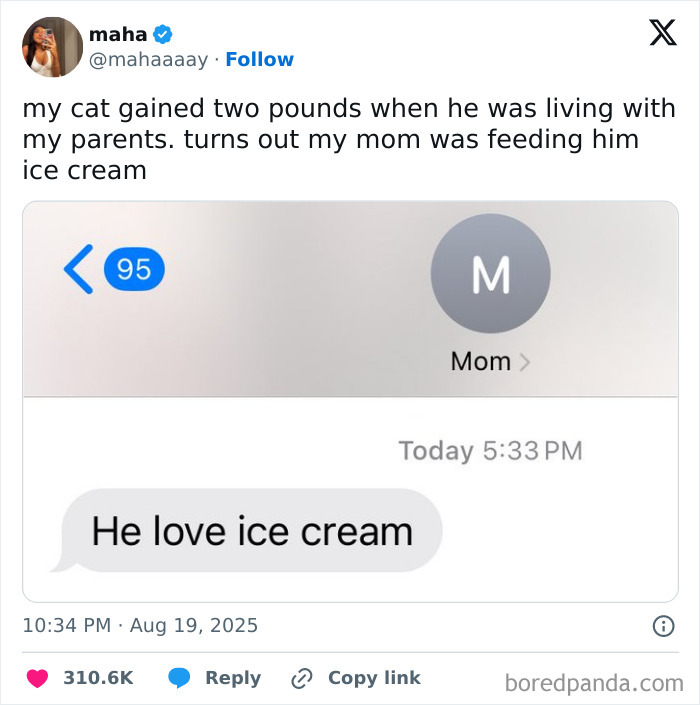
Task: Select the "He love ice cream" message bubble
Action: tap(251, 531)
